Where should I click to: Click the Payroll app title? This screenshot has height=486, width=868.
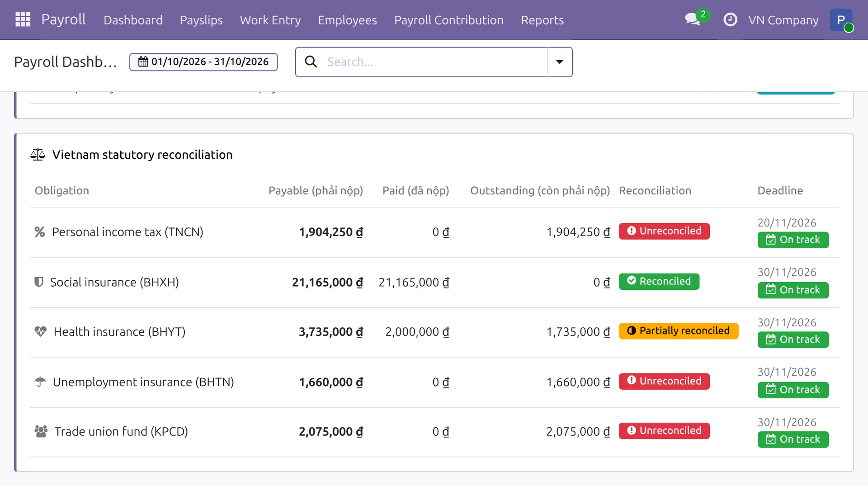point(63,19)
